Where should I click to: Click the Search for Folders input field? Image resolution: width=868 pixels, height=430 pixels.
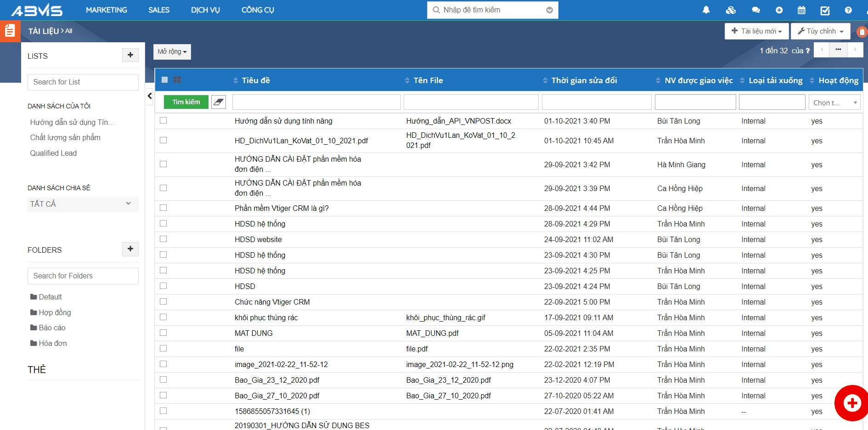pyautogui.click(x=83, y=276)
